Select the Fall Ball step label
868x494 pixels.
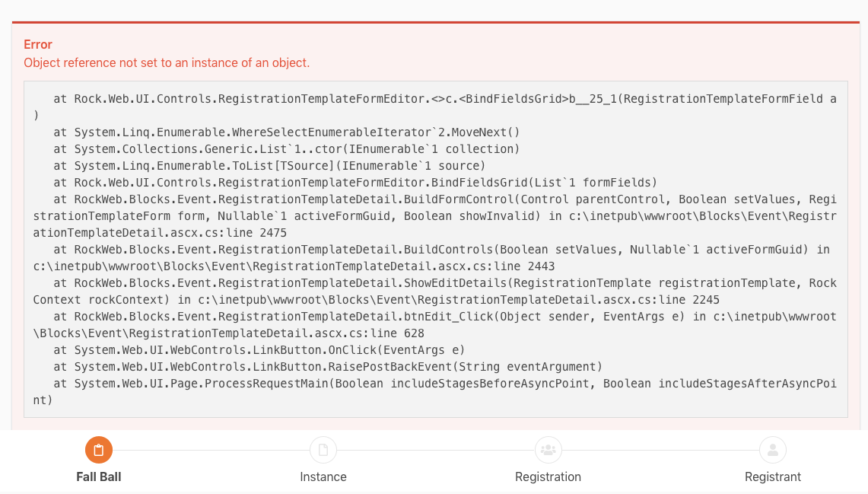98,476
